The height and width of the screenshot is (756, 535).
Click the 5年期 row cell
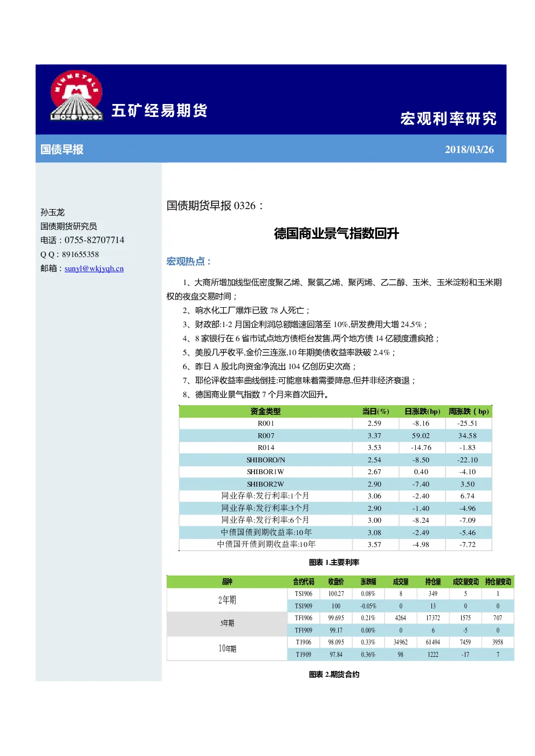[x=227, y=623]
